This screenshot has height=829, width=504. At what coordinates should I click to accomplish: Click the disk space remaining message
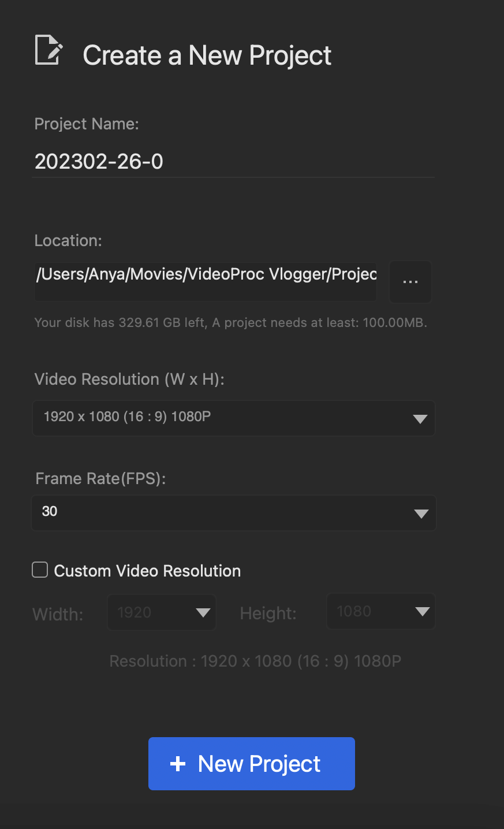(230, 322)
